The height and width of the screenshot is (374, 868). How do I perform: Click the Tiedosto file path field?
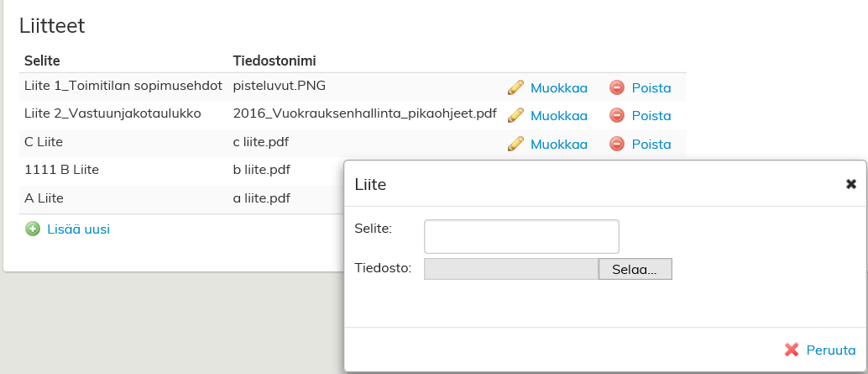(511, 269)
